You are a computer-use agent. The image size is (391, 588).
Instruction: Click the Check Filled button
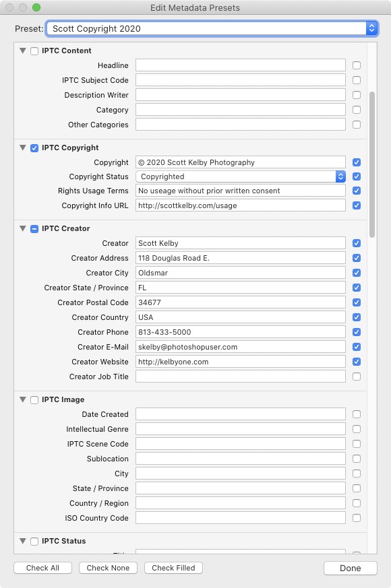point(173,568)
